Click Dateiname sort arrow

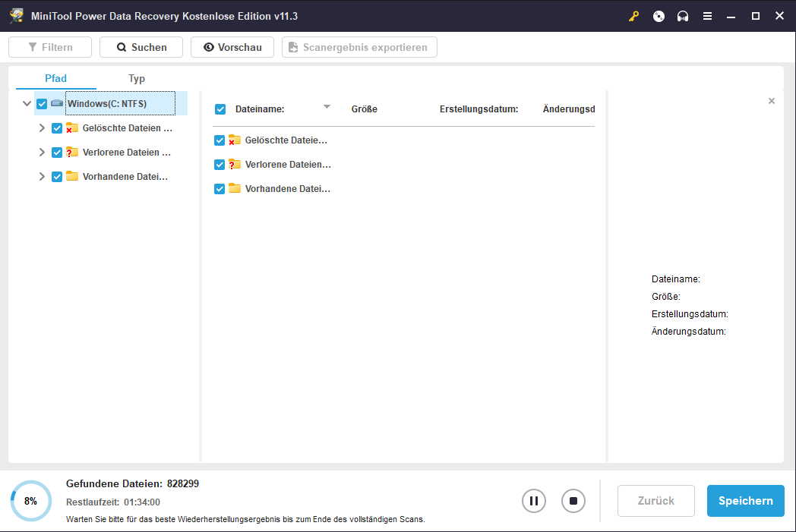327,106
